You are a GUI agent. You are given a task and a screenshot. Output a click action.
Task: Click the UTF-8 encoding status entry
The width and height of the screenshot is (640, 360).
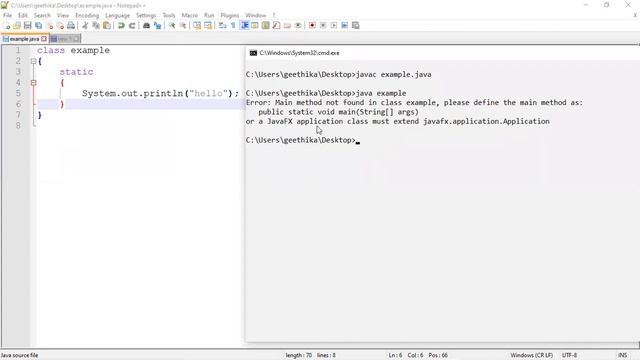(x=569, y=356)
